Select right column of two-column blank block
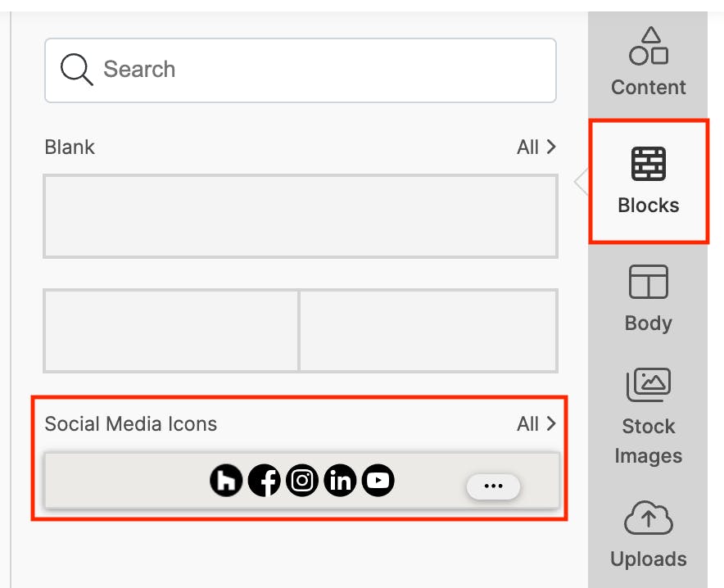 [428, 330]
